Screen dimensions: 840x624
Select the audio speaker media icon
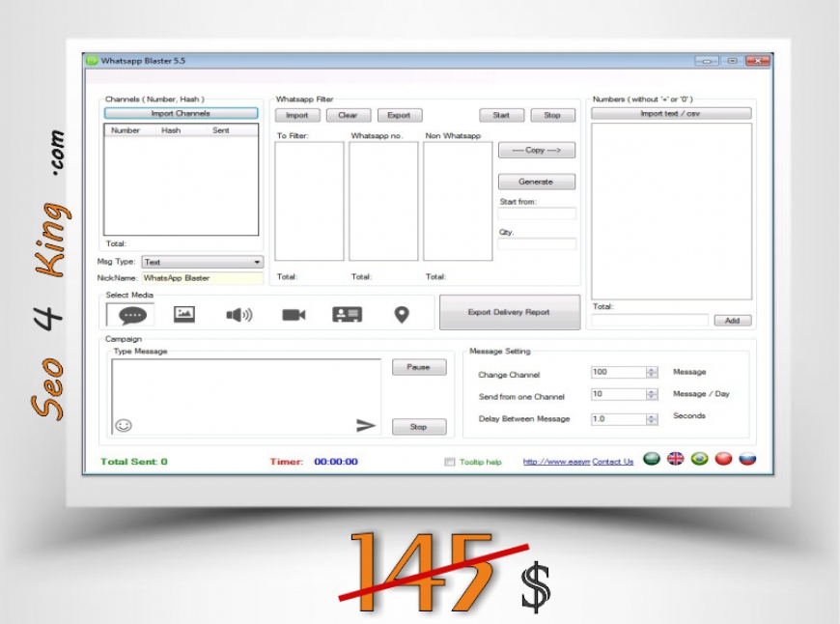pyautogui.click(x=238, y=315)
